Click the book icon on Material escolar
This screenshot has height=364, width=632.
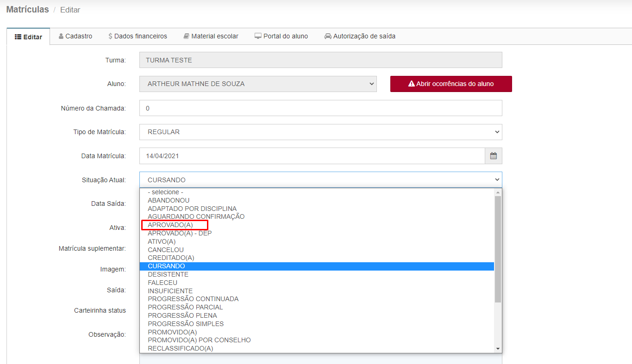tap(186, 36)
